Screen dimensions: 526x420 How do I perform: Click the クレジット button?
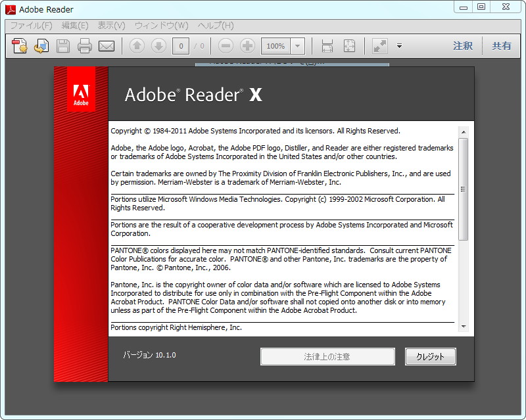430,356
